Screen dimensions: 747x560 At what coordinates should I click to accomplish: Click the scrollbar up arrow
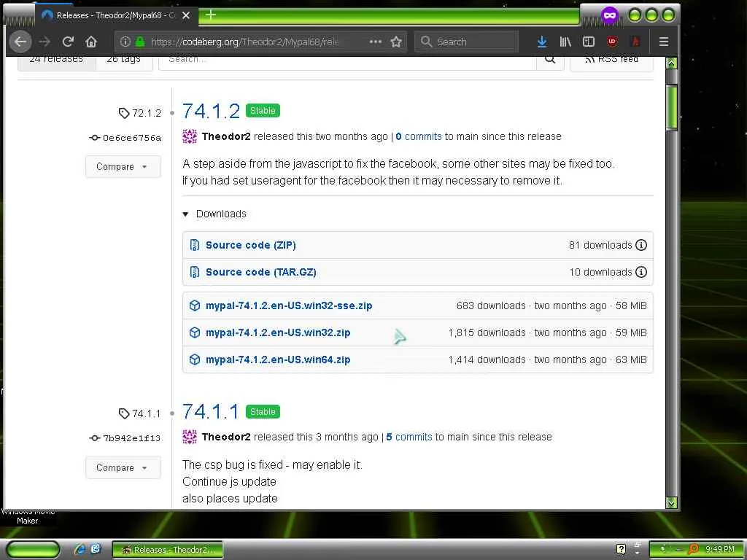[x=671, y=63]
